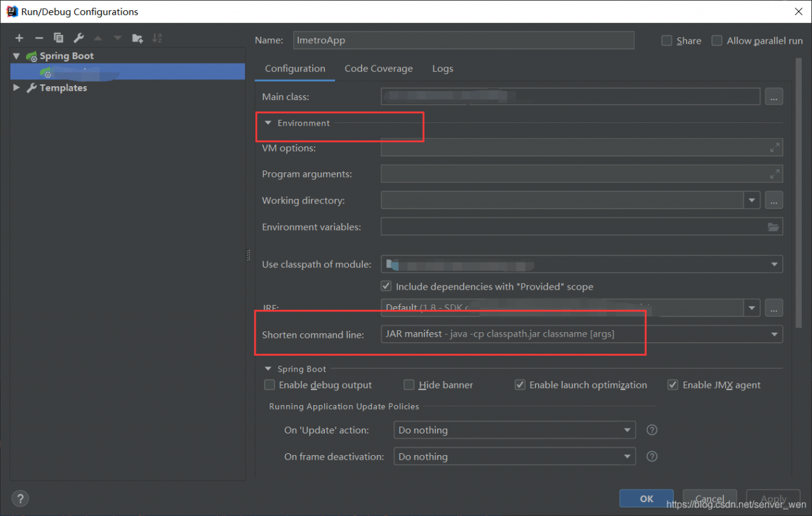Select the highlighted configuration under Spring Boot

click(x=128, y=72)
